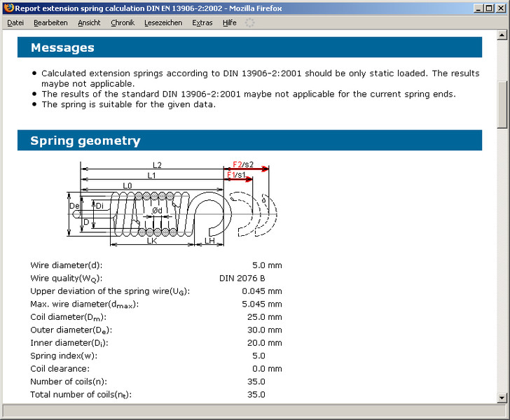Minimize the Firefox window

click(x=478, y=8)
